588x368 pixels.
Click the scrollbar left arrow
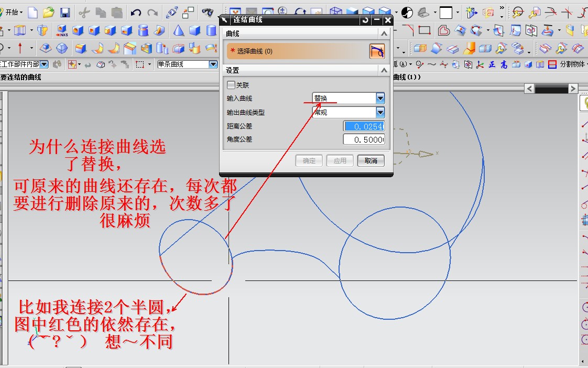coord(529,89)
